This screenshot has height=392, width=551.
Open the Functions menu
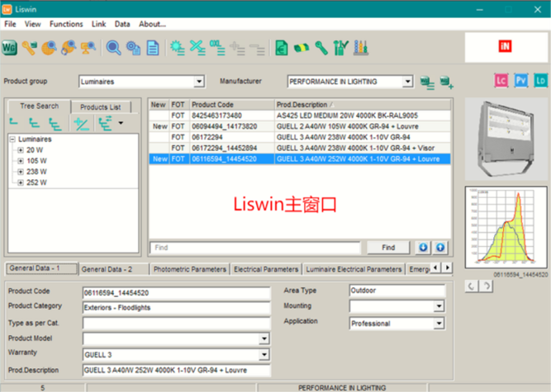click(66, 24)
